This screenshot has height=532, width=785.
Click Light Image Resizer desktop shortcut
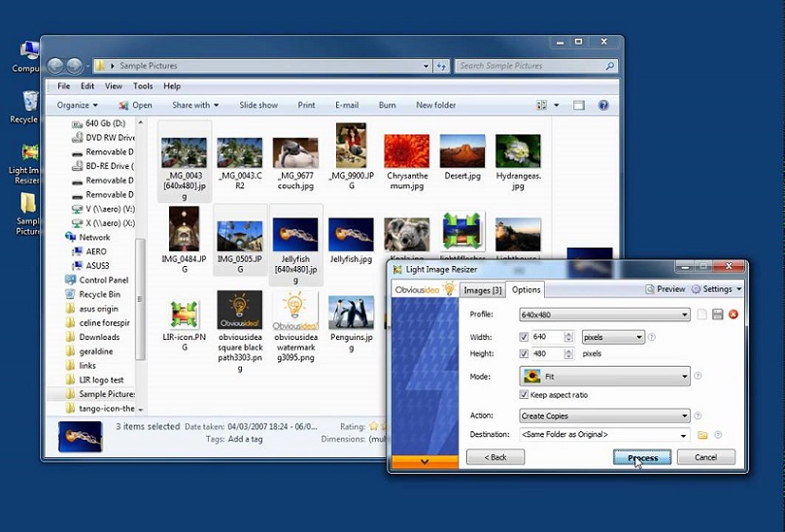point(27,164)
